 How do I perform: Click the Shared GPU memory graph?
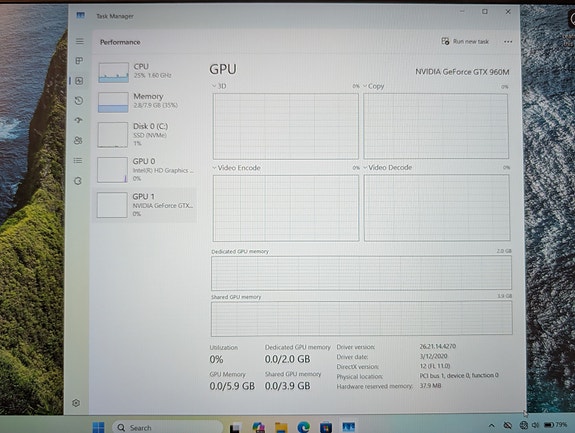click(x=361, y=318)
